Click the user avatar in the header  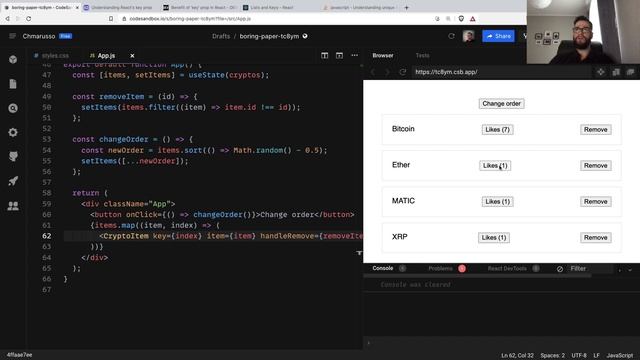[469, 36]
